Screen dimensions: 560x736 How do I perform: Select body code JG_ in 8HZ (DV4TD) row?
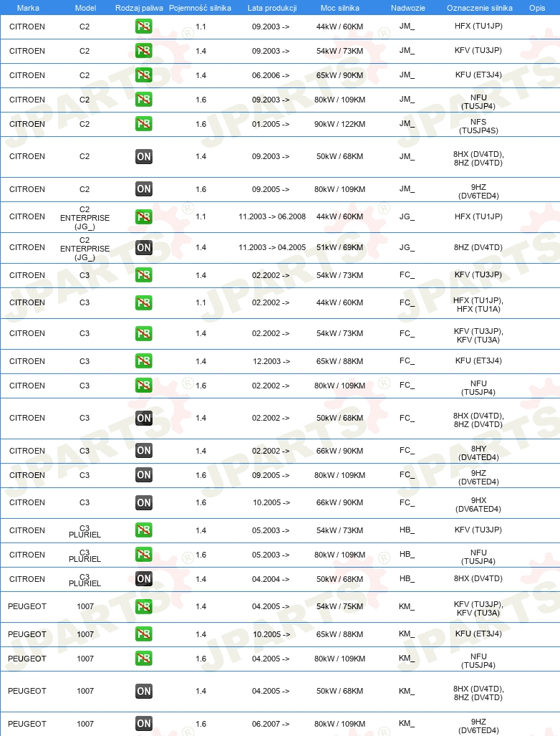[x=407, y=247]
